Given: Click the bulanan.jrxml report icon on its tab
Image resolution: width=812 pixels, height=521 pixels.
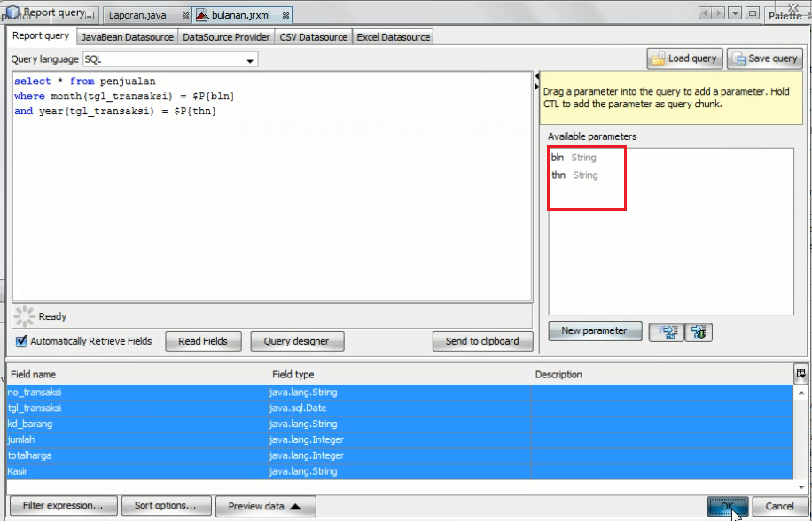Looking at the screenshot, I should pos(201,14).
